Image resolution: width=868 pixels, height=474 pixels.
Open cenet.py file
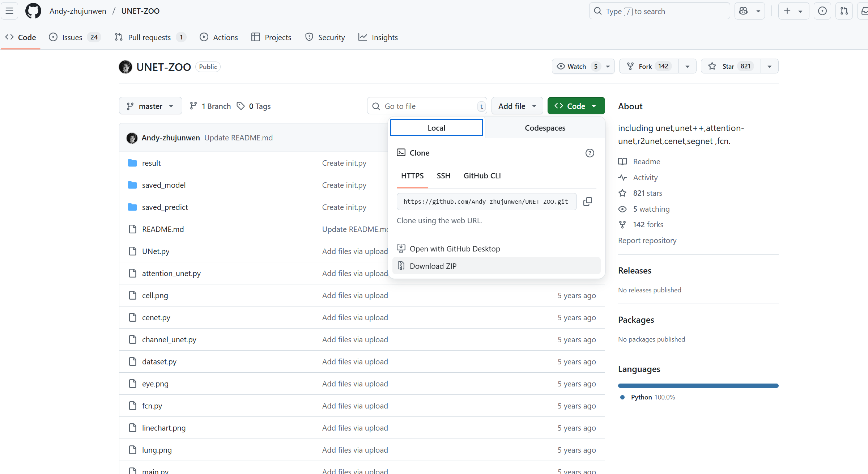[x=156, y=318]
